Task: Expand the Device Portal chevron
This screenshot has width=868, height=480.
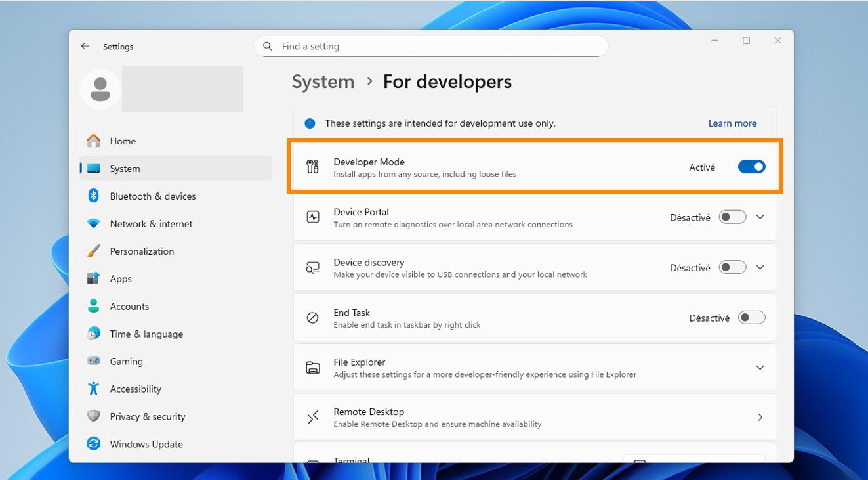Action: point(760,217)
